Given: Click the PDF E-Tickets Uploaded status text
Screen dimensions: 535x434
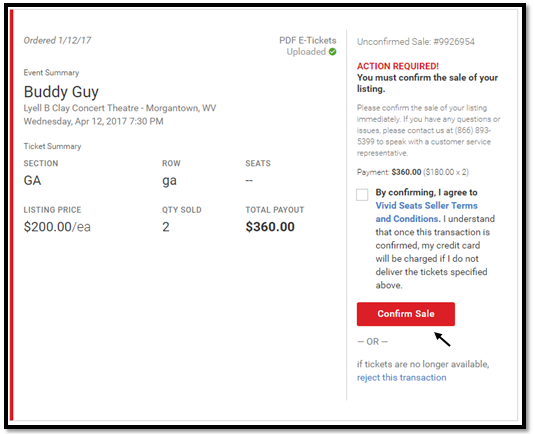Looking at the screenshot, I should [307, 46].
